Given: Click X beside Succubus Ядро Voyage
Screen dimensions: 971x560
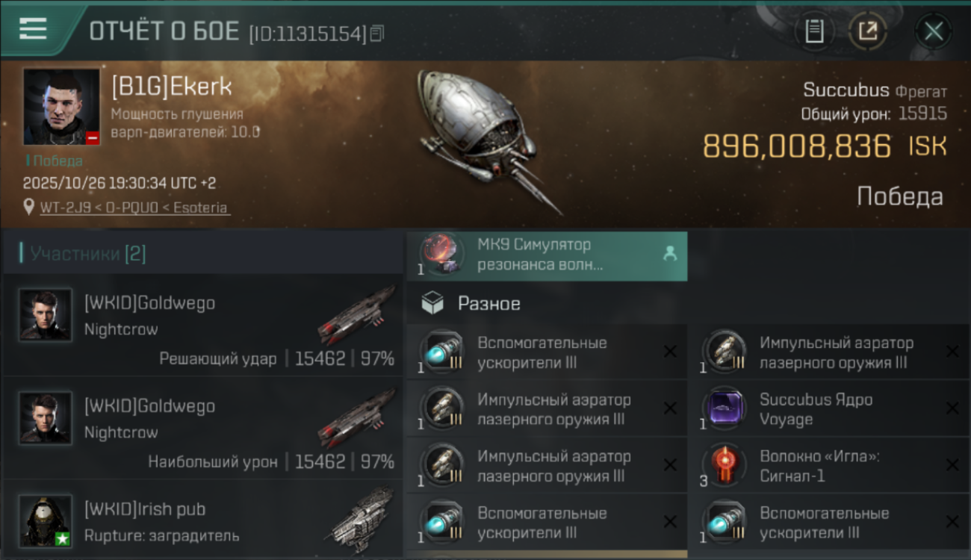Looking at the screenshot, I should tap(952, 408).
